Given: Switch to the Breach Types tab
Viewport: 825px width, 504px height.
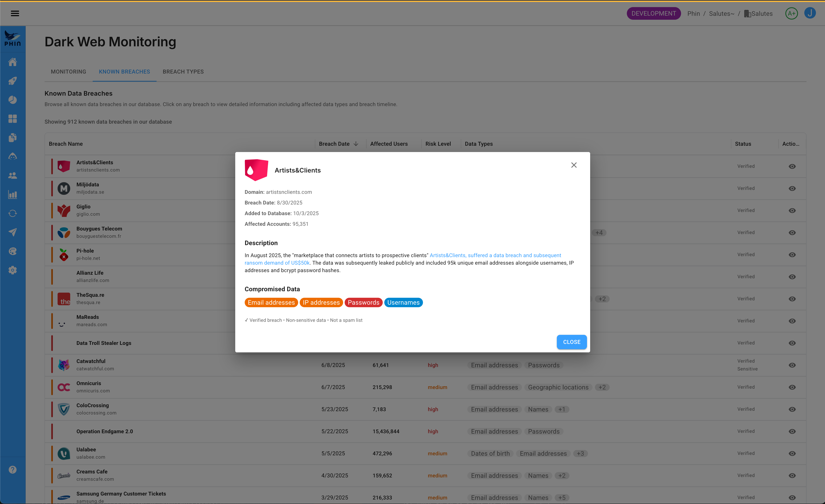Looking at the screenshot, I should tap(183, 72).
